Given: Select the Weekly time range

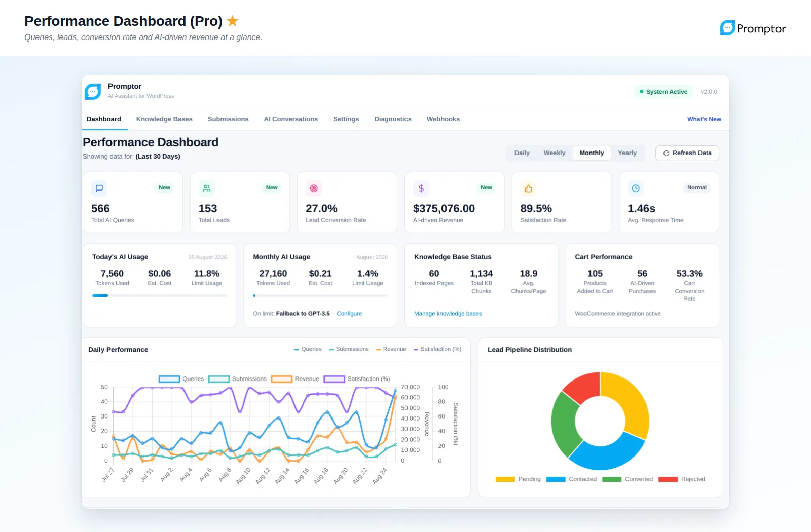Looking at the screenshot, I should pos(555,153).
